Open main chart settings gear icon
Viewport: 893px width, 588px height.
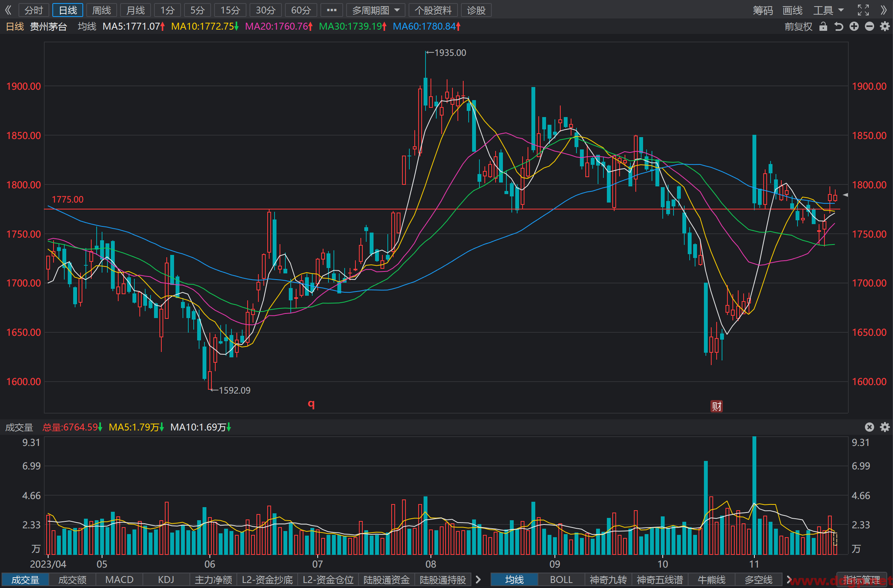885,27
